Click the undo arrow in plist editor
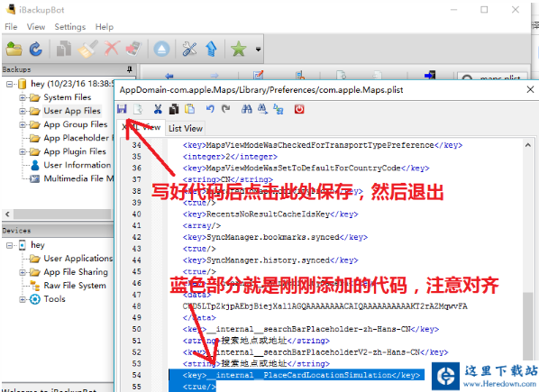 click(210, 109)
